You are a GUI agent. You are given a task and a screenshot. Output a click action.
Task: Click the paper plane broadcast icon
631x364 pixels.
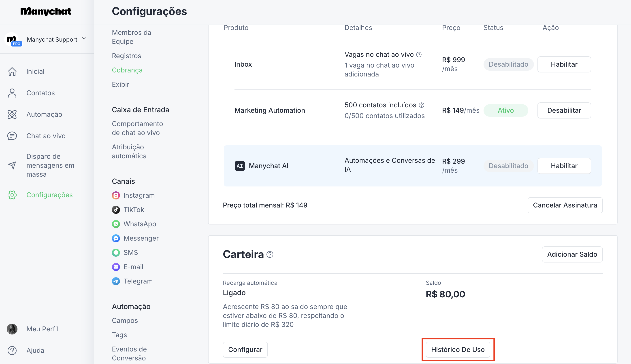[12, 165]
